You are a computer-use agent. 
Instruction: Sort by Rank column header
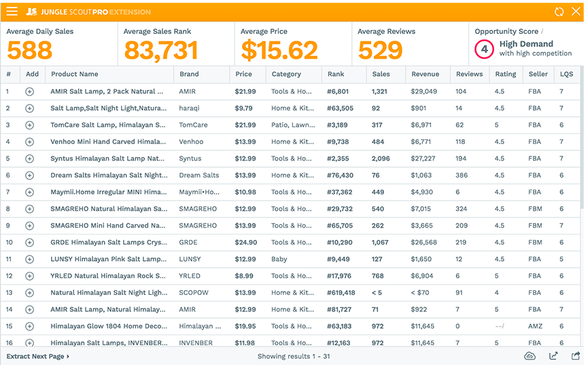pos(336,74)
